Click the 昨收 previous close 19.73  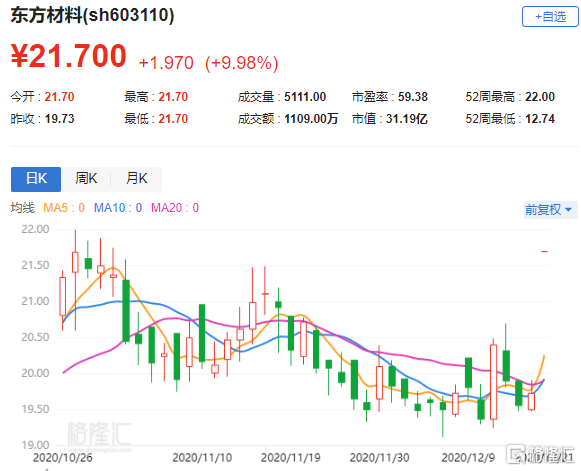coord(59,119)
